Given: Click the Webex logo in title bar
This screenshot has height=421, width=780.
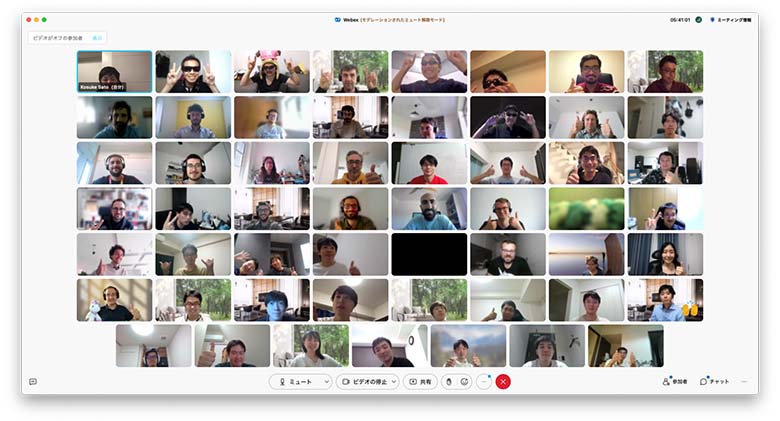Looking at the screenshot, I should [338, 19].
